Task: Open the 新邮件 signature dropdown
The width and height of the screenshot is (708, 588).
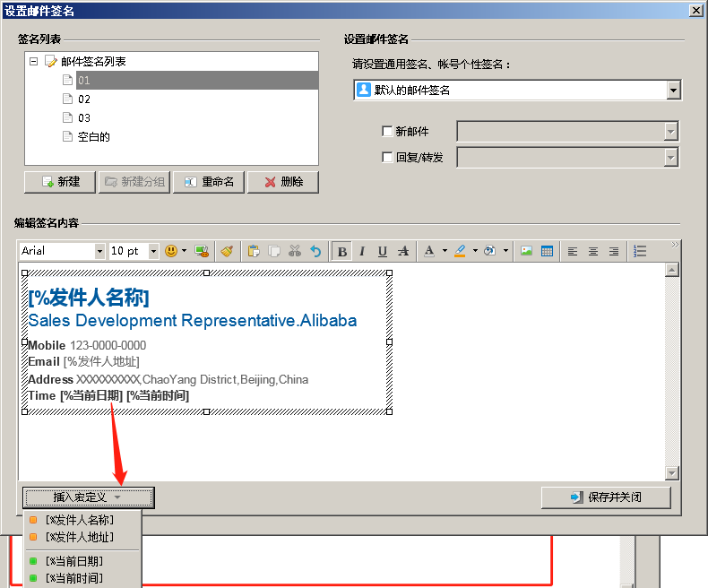Action: 670,132
